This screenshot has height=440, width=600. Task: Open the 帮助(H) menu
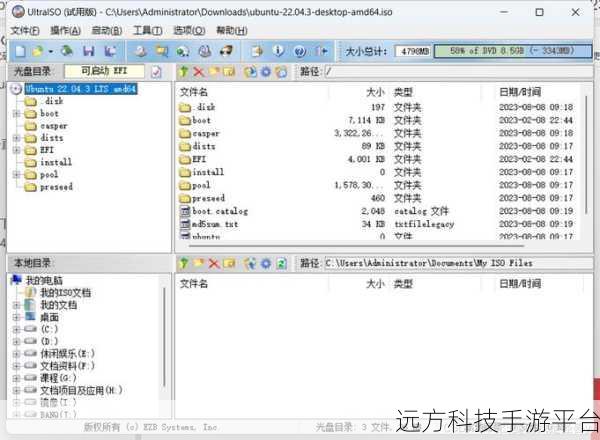(x=232, y=31)
